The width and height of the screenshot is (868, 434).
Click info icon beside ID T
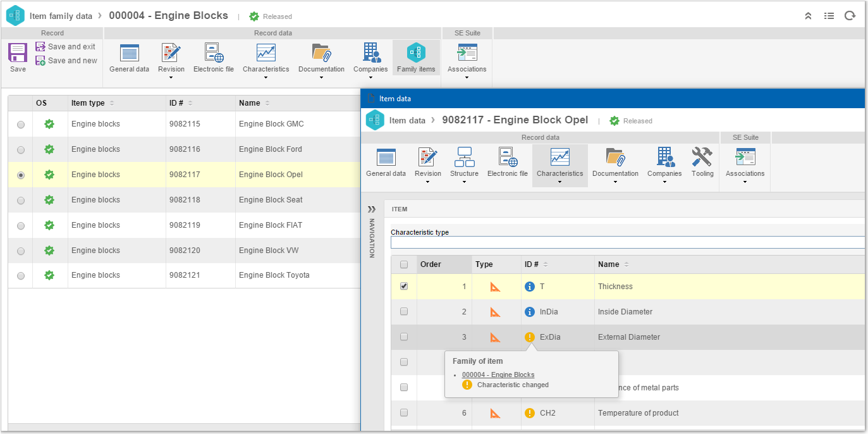coord(530,287)
